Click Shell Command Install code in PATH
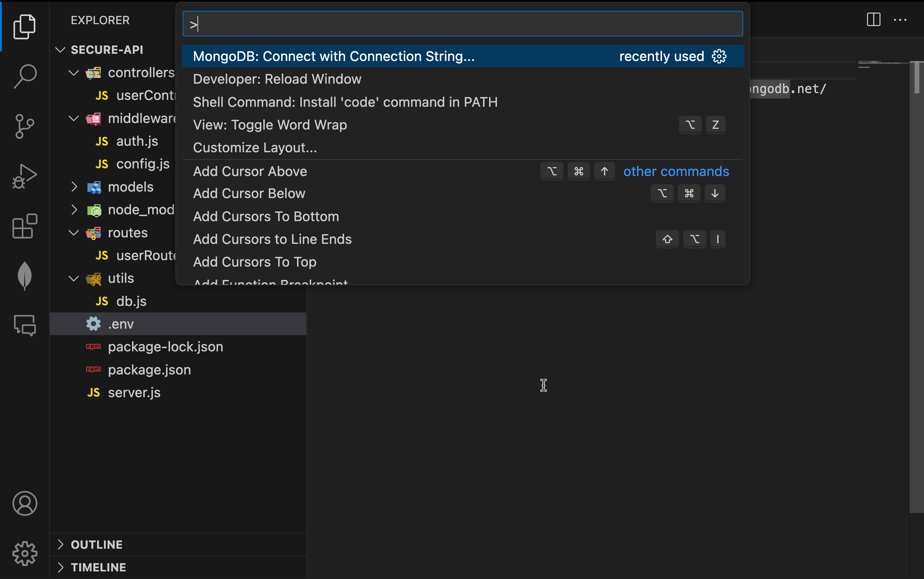Image resolution: width=924 pixels, height=579 pixels. [x=345, y=102]
